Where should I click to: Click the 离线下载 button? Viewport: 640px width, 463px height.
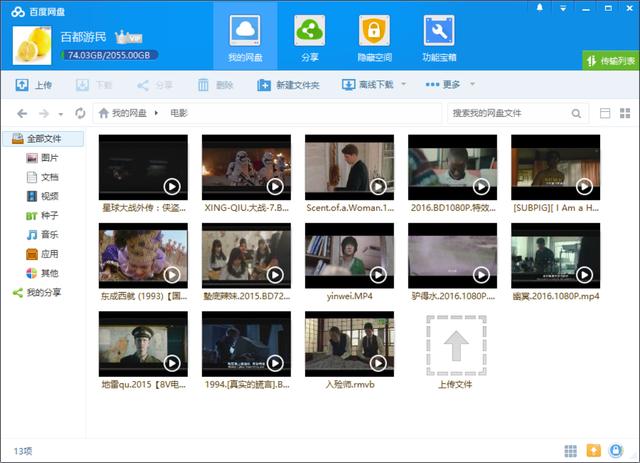[x=368, y=85]
